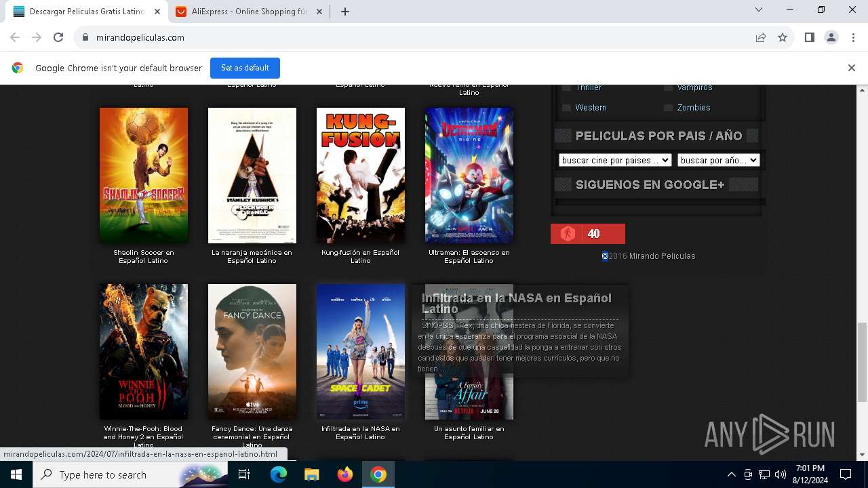The height and width of the screenshot is (488, 868).
Task: Open the tab search chevron
Action: tap(759, 9)
